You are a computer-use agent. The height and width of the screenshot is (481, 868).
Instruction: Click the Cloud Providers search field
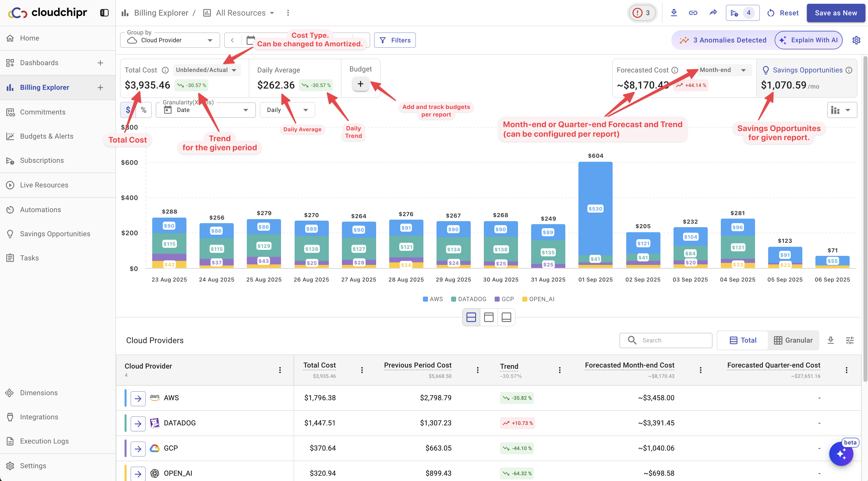665,340
